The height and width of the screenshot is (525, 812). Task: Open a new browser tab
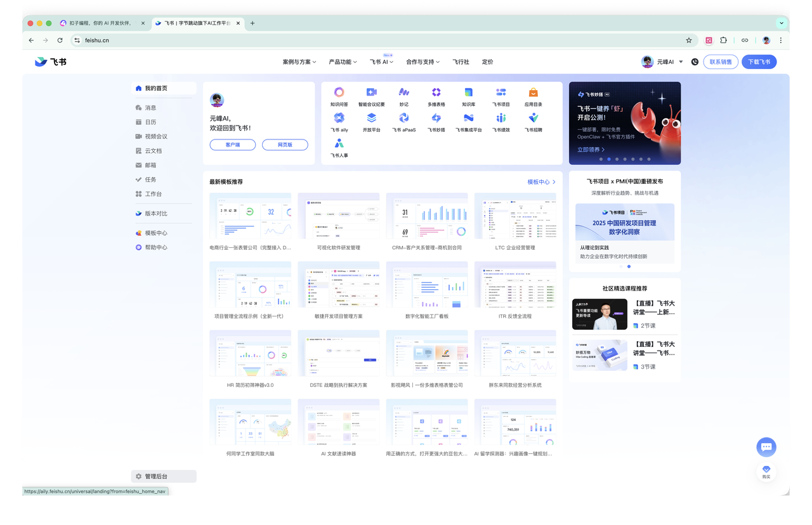pyautogui.click(x=252, y=23)
